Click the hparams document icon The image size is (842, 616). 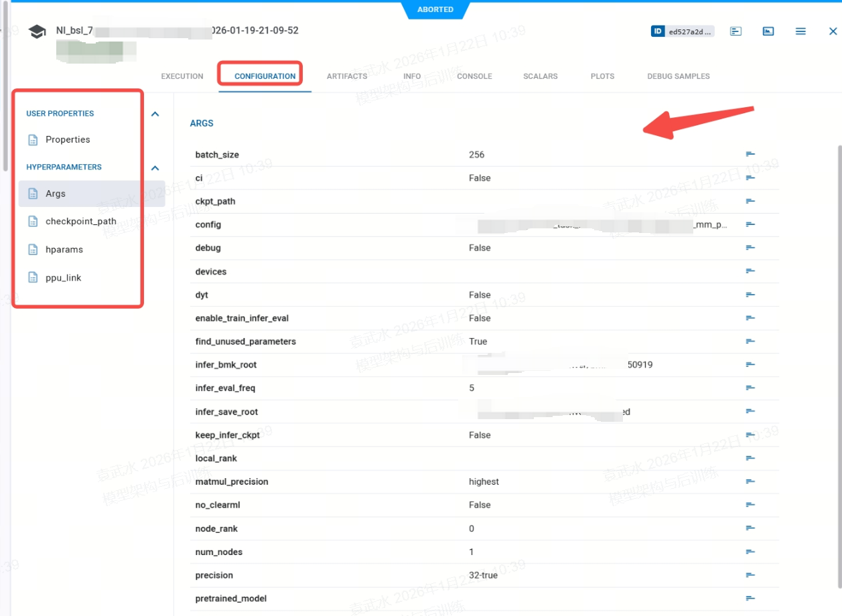33,250
